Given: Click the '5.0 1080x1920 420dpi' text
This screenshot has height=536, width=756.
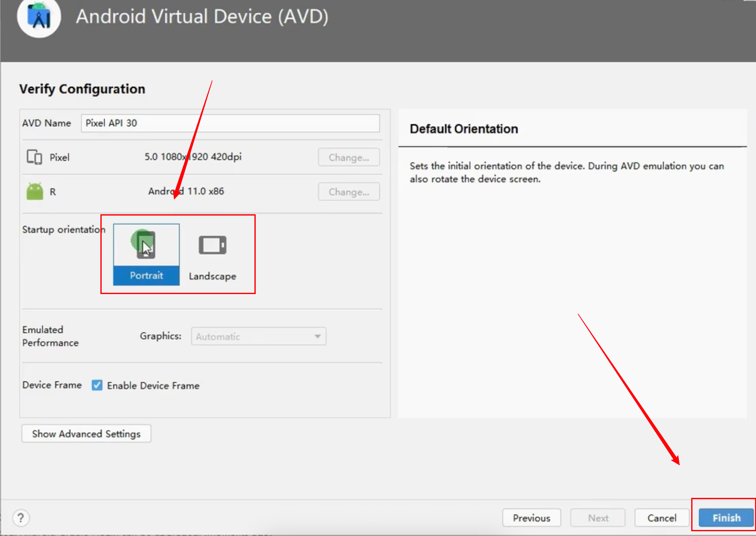Looking at the screenshot, I should pos(193,157).
